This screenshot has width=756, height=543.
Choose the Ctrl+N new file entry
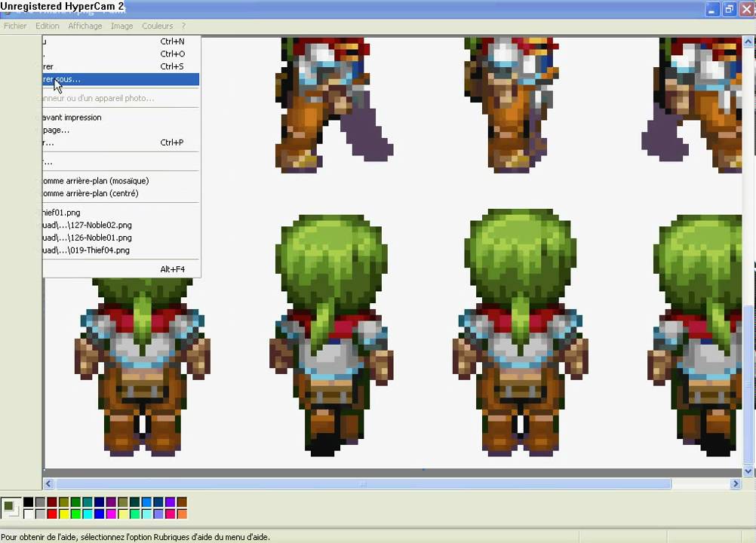pos(121,41)
